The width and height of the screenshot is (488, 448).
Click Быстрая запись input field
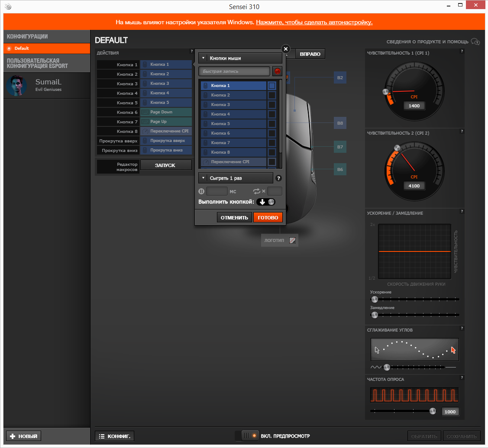click(x=234, y=71)
